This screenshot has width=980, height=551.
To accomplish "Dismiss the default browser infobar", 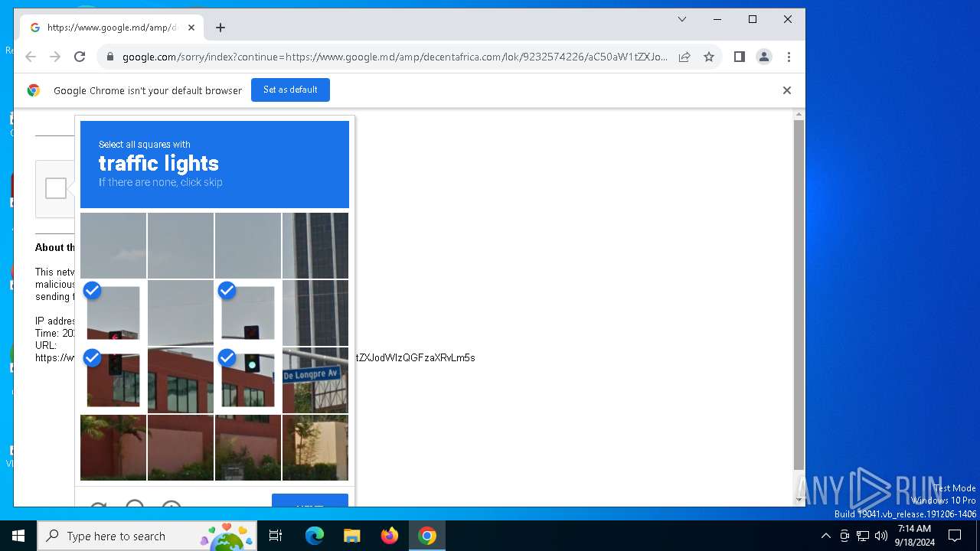I will [786, 90].
